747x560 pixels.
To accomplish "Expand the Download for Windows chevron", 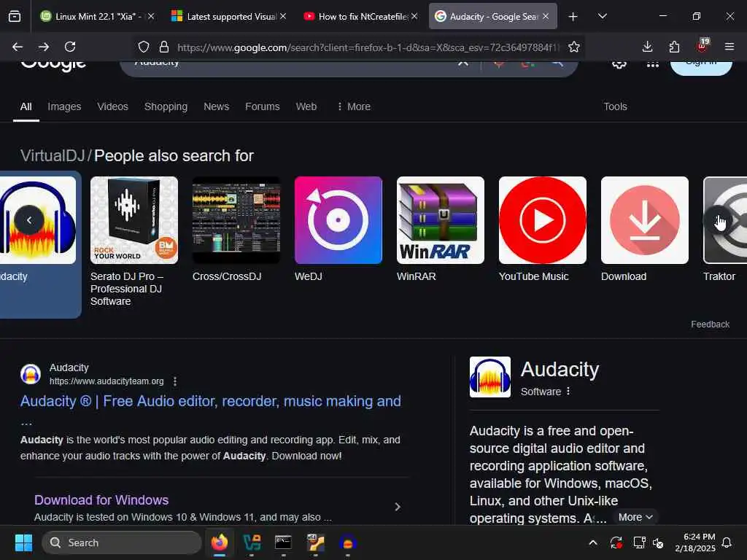I will click(x=398, y=507).
